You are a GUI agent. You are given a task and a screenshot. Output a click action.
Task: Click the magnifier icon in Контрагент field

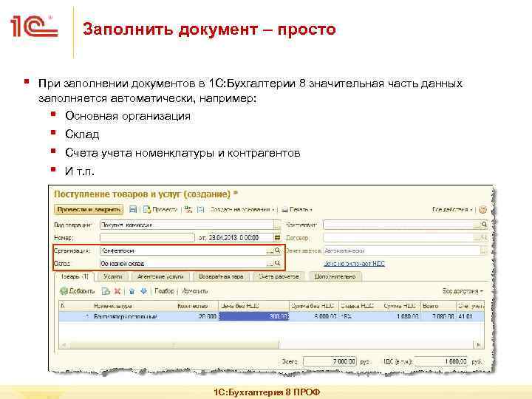click(x=484, y=225)
